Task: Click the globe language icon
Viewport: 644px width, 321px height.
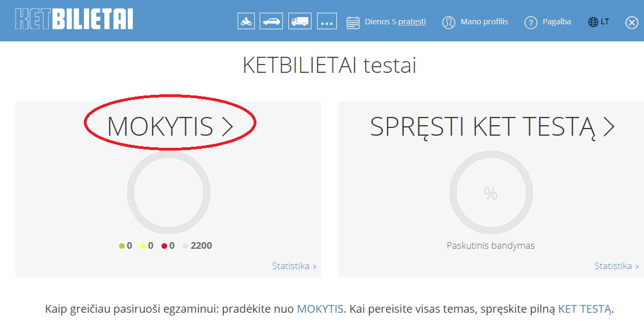Action: point(593,22)
